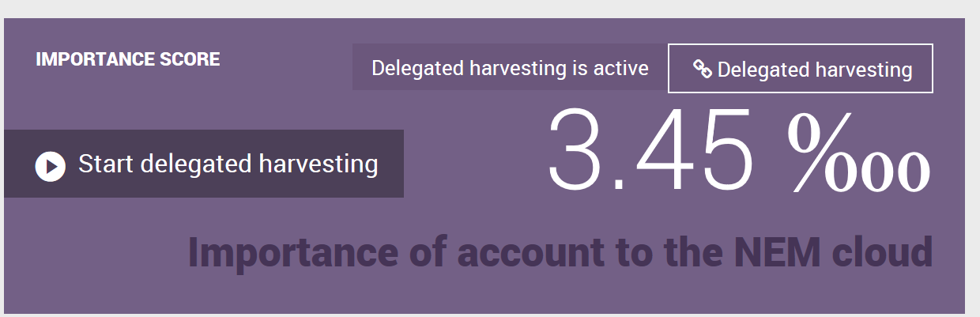980x317 pixels.
Task: Open the Delegated harvesting outlined button
Action: pos(801,69)
